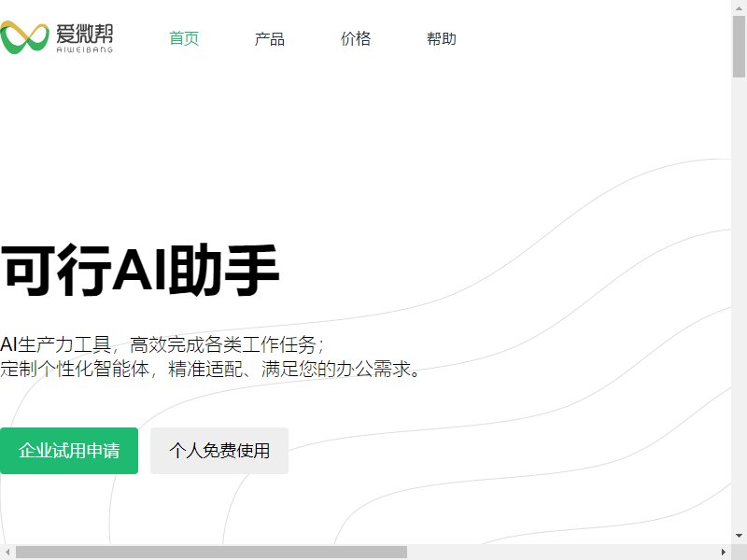Viewport: 747px width, 560px height.
Task: Click the vertical scrollbar down arrow
Action: point(739,536)
